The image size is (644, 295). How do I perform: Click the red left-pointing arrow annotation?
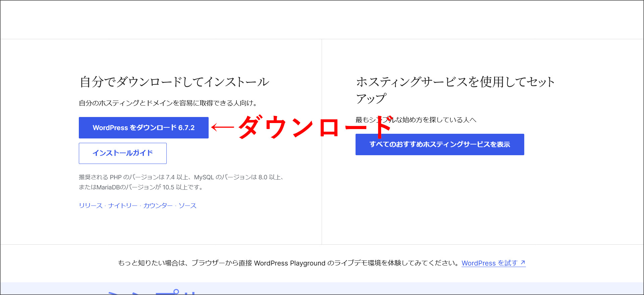pos(223,127)
